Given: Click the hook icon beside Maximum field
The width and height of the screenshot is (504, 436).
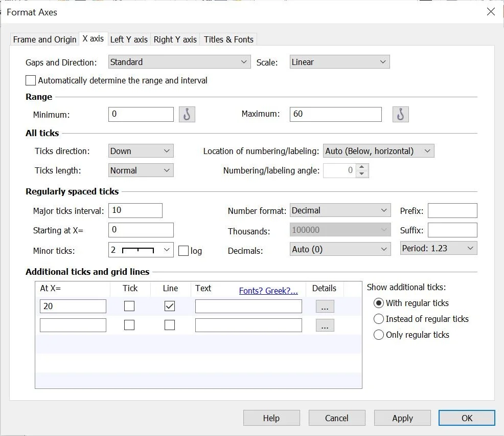Looking at the screenshot, I should [400, 114].
